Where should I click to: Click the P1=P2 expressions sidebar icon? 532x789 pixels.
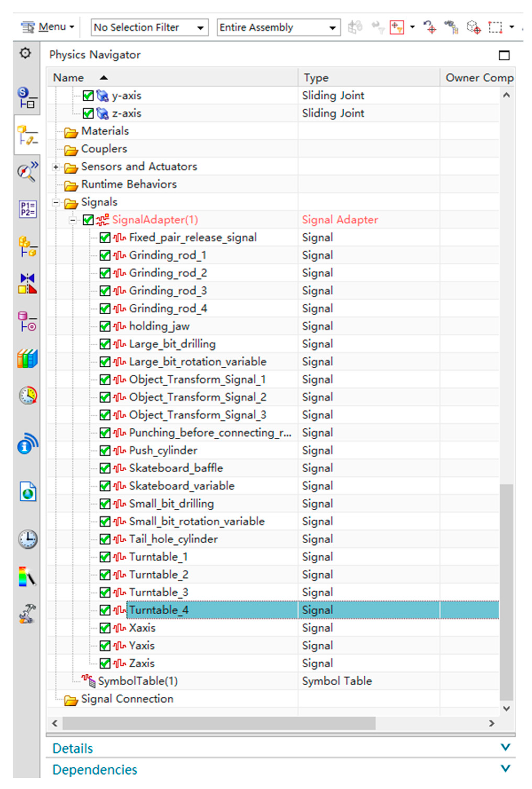coord(28,209)
